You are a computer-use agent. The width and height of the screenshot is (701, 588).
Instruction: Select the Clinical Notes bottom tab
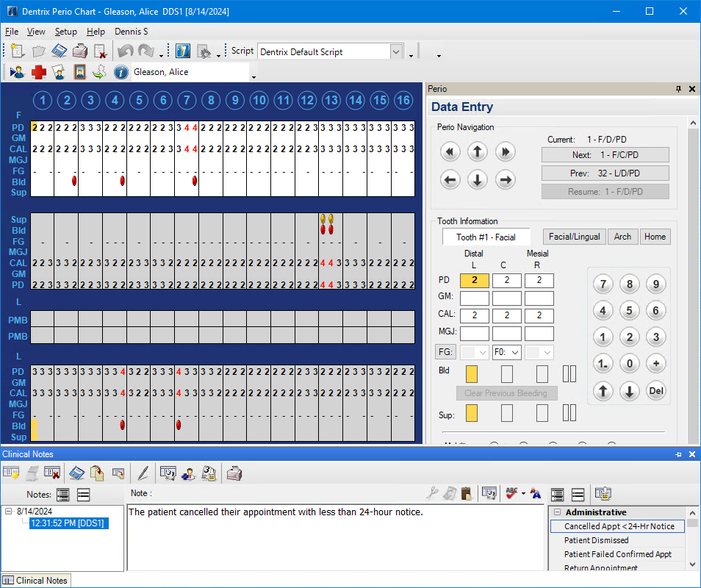35,581
